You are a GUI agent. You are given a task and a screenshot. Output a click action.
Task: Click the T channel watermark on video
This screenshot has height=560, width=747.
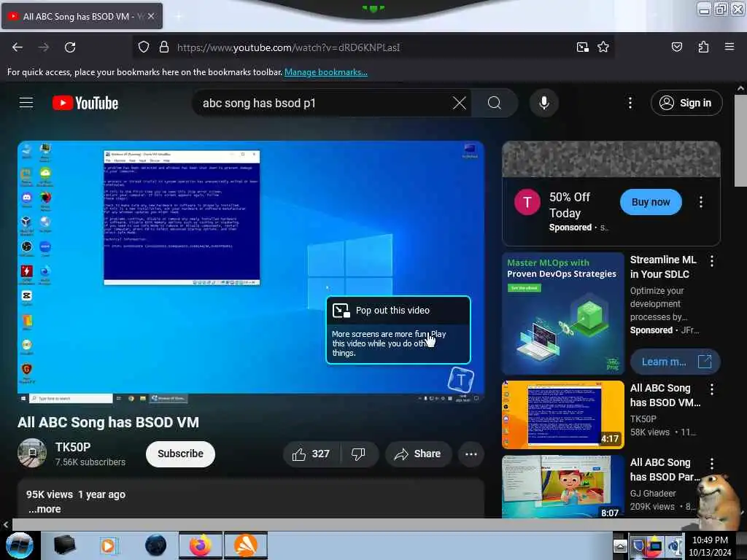(x=461, y=379)
